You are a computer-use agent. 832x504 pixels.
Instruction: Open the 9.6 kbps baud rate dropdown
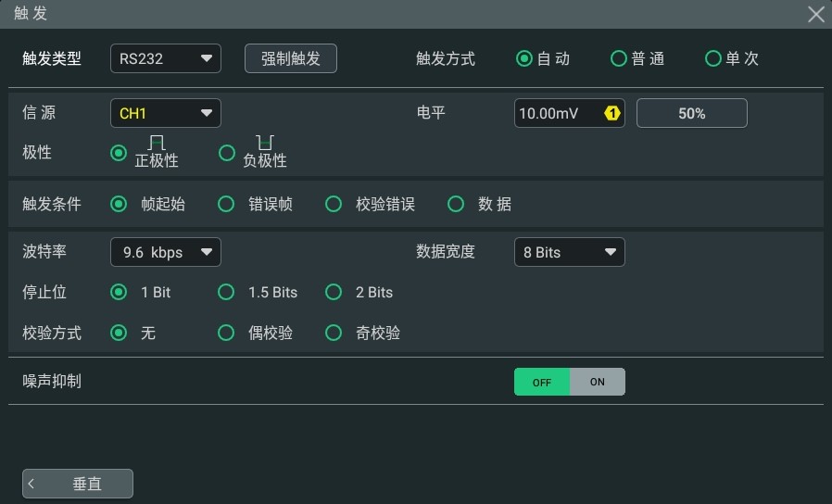(x=166, y=252)
